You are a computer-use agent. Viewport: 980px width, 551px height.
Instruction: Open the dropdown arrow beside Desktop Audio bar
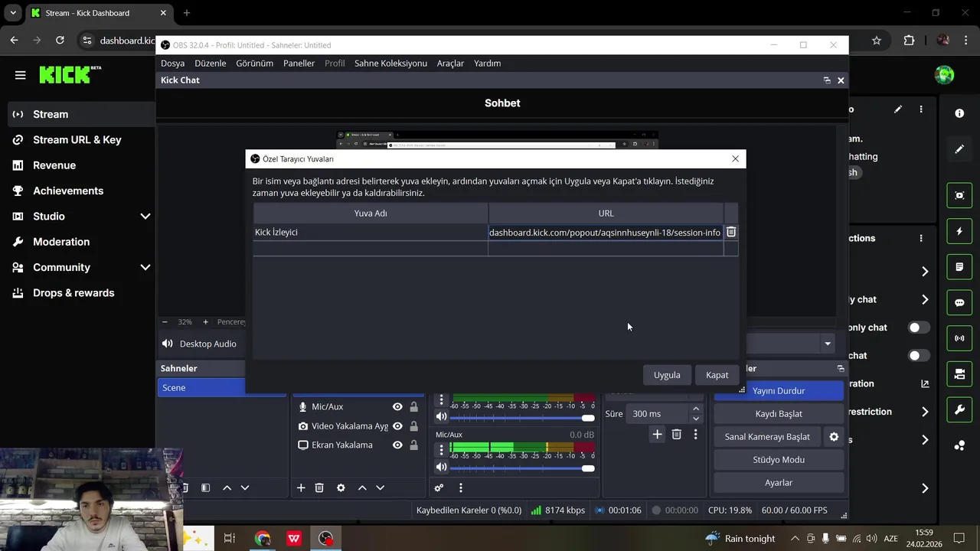tap(828, 344)
